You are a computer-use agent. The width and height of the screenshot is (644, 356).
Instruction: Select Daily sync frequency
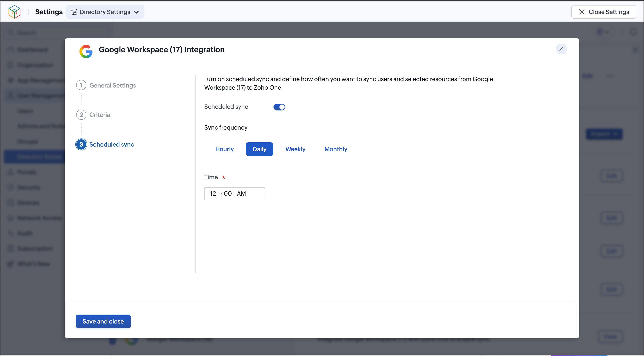259,149
